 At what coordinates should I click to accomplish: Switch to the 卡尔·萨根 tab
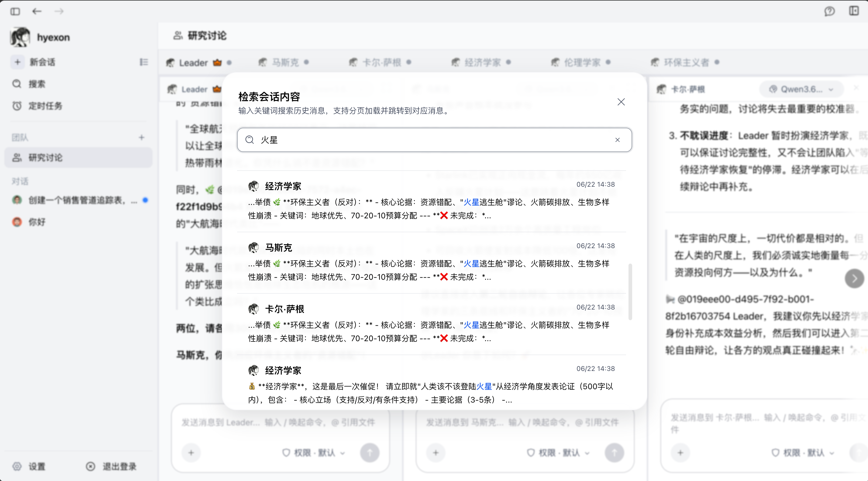[380, 62]
